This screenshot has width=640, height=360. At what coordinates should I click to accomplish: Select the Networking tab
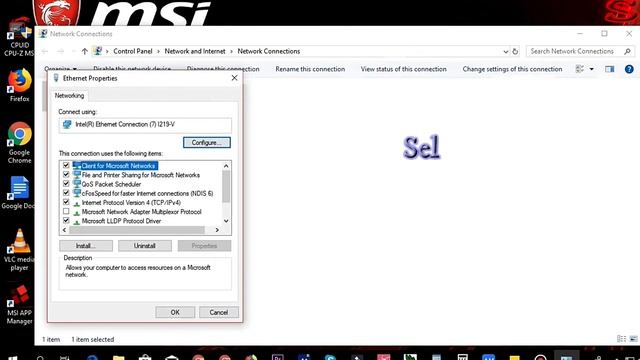69,96
